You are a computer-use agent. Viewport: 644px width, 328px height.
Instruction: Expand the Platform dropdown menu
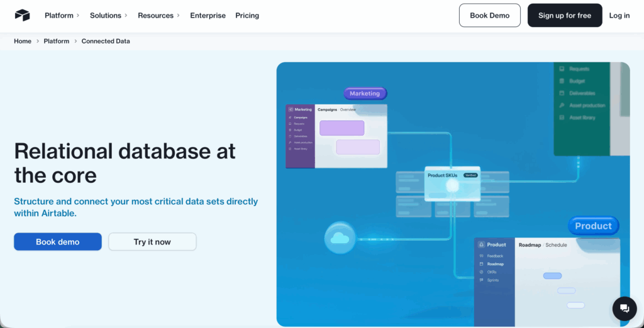coord(62,15)
